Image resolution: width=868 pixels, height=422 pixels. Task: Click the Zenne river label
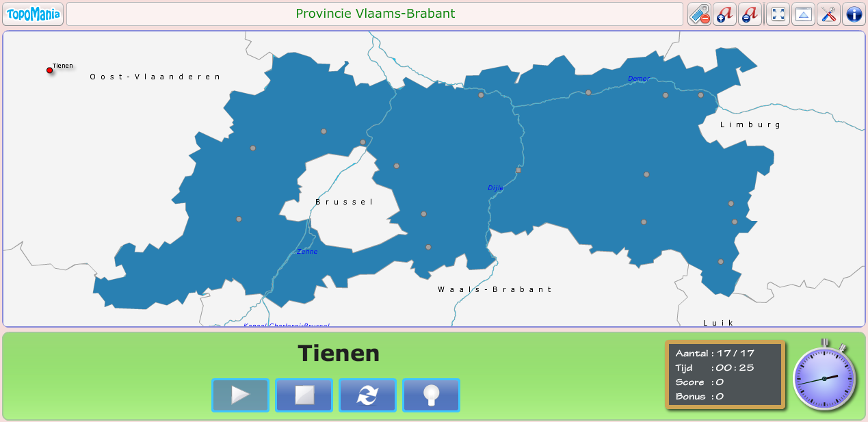[307, 252]
